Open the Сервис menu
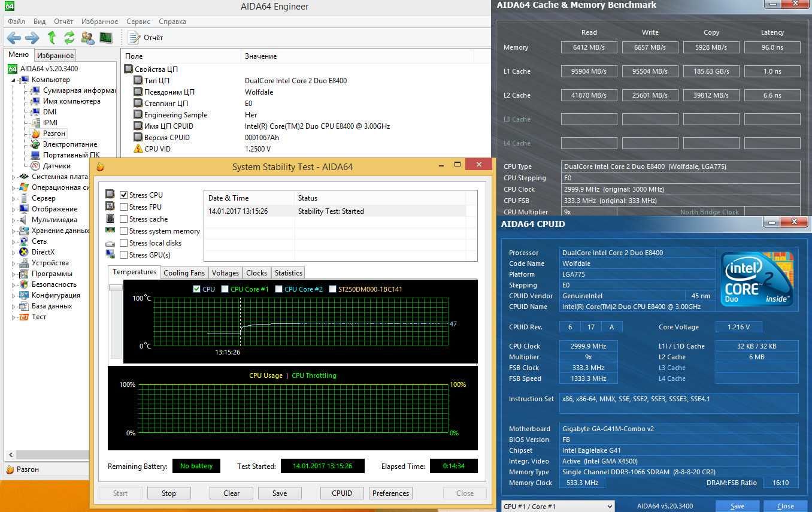Image resolution: width=812 pixels, height=512 pixels. pos(138,22)
